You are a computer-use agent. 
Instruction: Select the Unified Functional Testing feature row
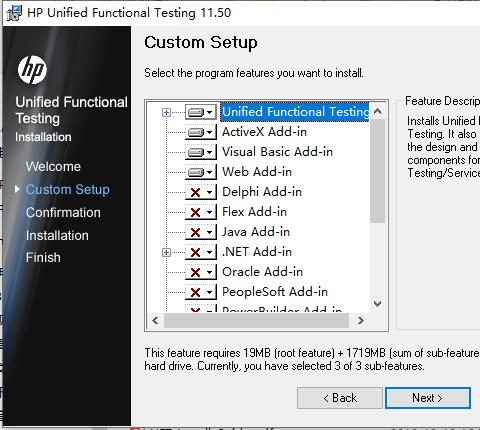pyautogui.click(x=295, y=112)
